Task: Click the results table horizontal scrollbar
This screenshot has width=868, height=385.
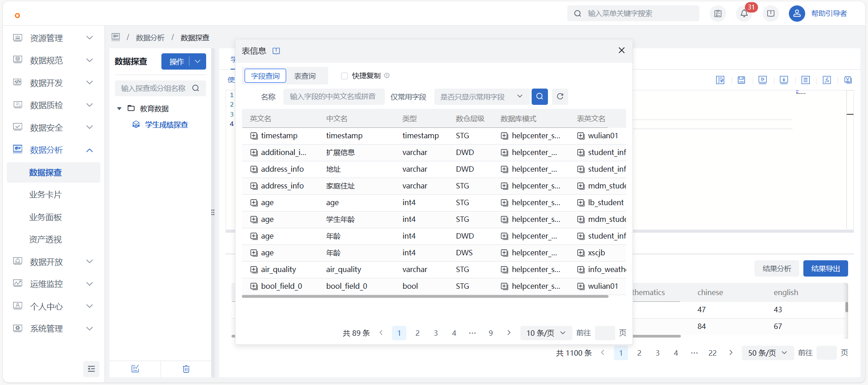Action: 457,336
